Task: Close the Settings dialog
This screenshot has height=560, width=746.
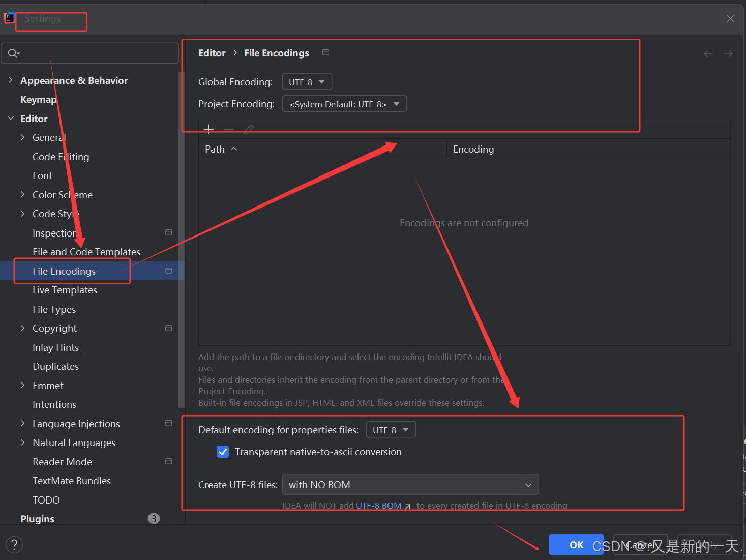Action: tap(730, 19)
